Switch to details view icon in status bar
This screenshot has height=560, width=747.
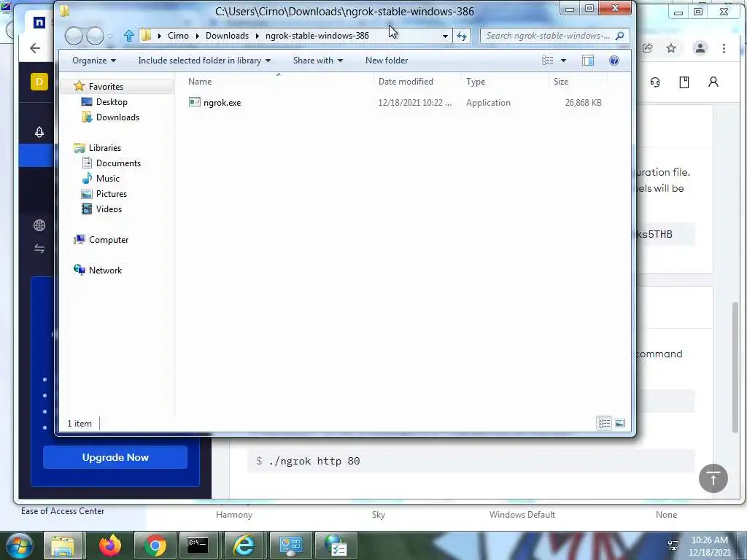pyautogui.click(x=604, y=423)
